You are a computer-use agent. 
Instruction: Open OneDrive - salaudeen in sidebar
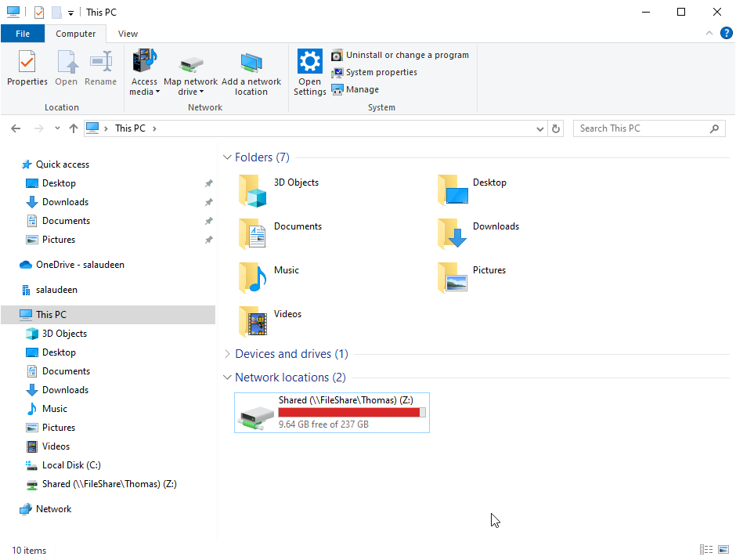click(80, 265)
